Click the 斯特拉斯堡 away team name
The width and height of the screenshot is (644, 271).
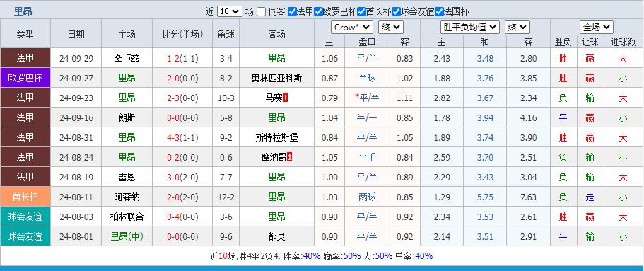point(277,137)
